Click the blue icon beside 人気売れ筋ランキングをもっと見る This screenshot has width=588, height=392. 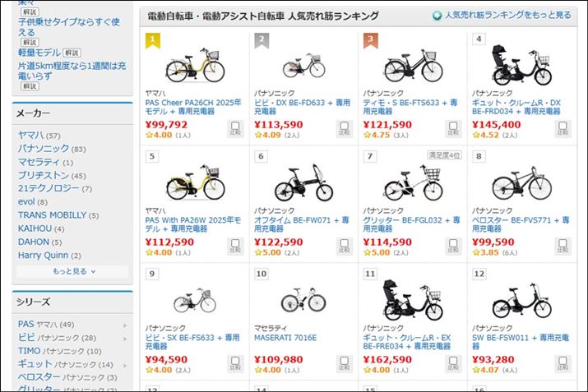(437, 16)
